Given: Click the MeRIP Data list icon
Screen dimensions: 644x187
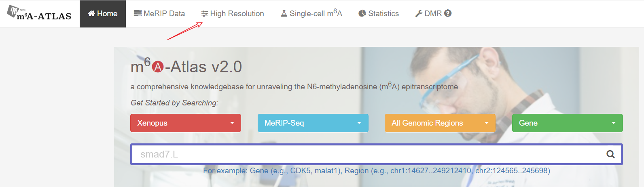Looking at the screenshot, I should (138, 13).
